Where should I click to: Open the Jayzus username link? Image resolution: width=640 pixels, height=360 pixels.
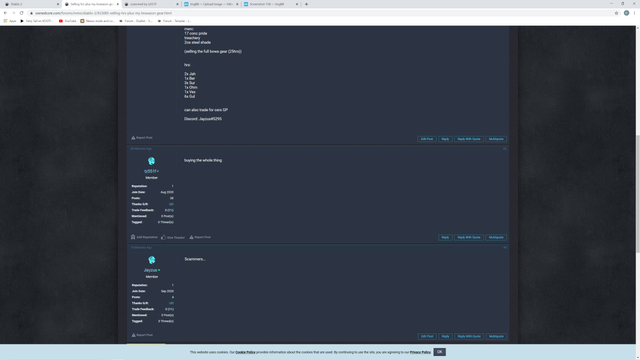(150, 270)
